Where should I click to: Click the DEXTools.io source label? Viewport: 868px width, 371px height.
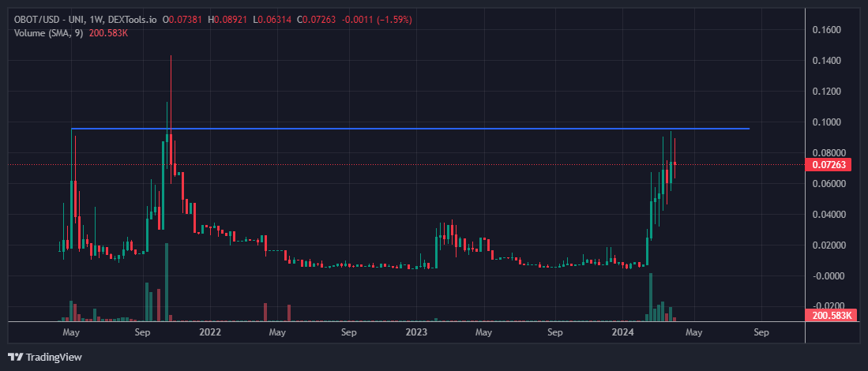[132, 20]
